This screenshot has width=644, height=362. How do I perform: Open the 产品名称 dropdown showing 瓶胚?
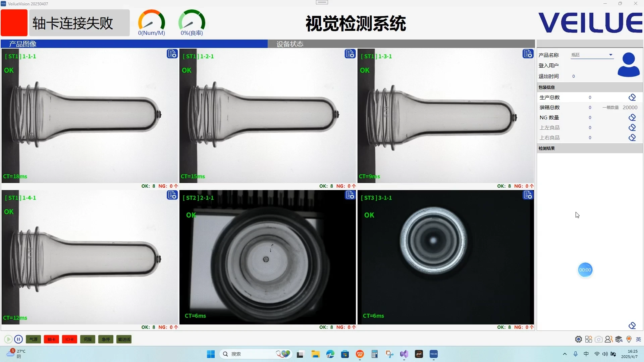[592, 55]
